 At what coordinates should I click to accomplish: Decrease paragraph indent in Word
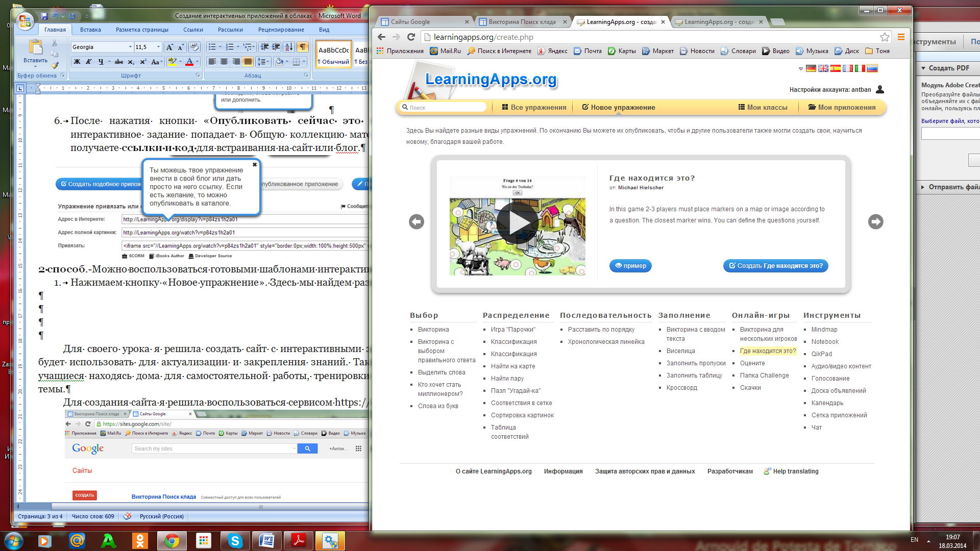pyautogui.click(x=264, y=47)
